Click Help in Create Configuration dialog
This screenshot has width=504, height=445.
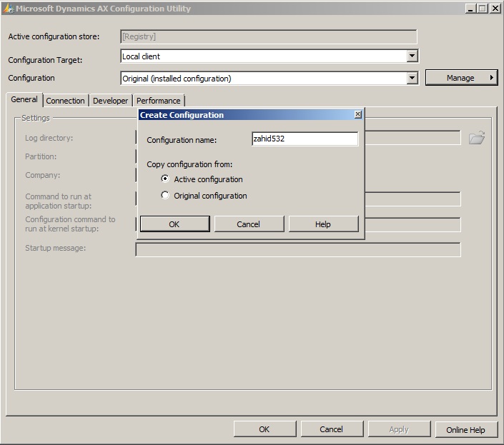[x=323, y=224]
